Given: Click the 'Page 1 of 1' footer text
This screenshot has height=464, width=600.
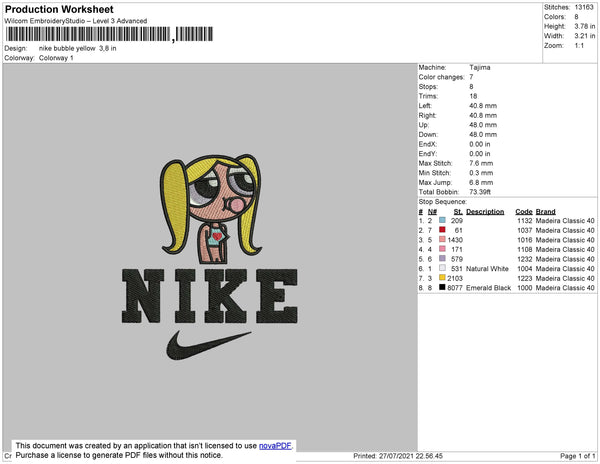Looking at the screenshot, I should [x=577, y=456].
